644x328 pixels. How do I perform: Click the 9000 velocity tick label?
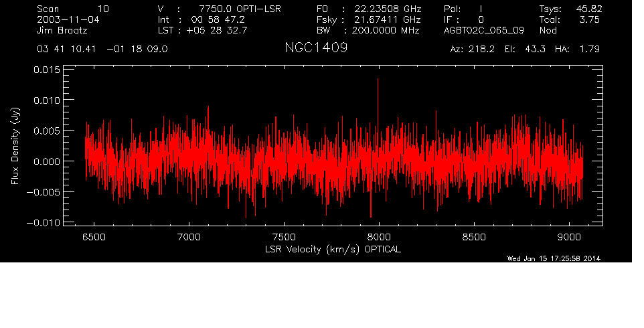point(569,237)
